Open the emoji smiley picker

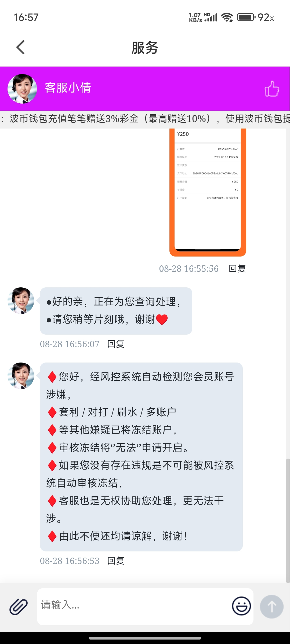(x=241, y=606)
